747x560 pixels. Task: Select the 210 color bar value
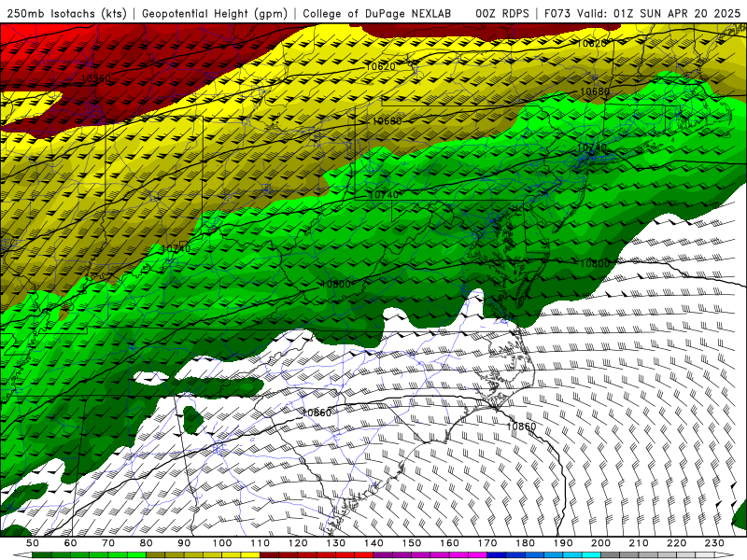pos(639,543)
